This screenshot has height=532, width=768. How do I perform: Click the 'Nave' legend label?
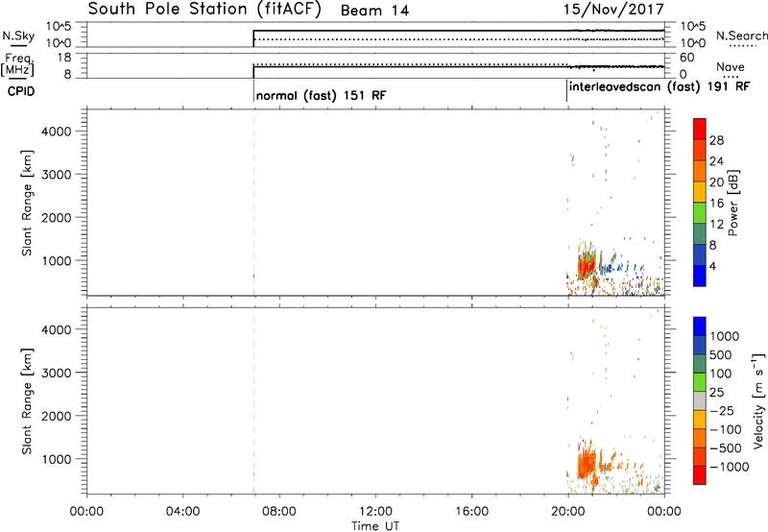tap(730, 66)
